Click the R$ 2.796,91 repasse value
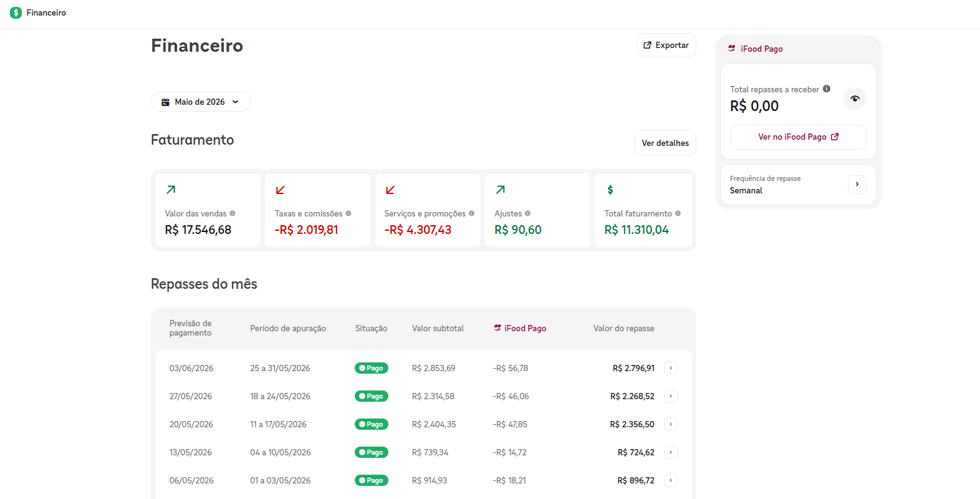 [633, 368]
